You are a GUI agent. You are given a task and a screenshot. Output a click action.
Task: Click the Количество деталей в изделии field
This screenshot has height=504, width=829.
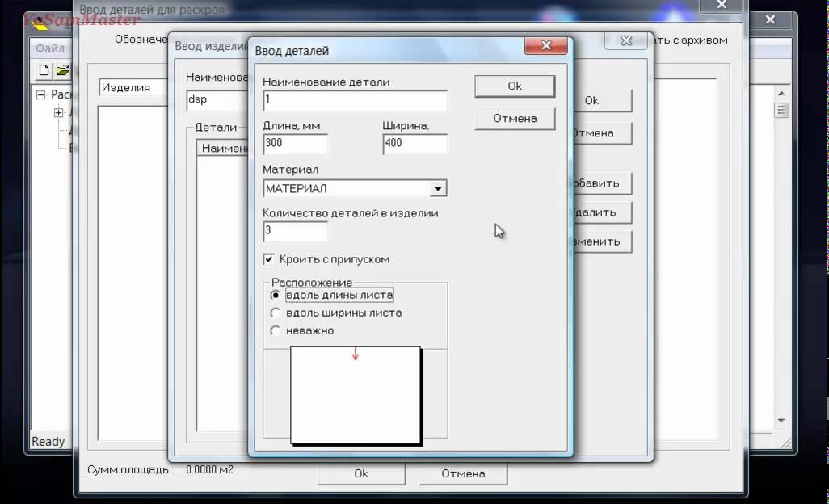(x=295, y=232)
